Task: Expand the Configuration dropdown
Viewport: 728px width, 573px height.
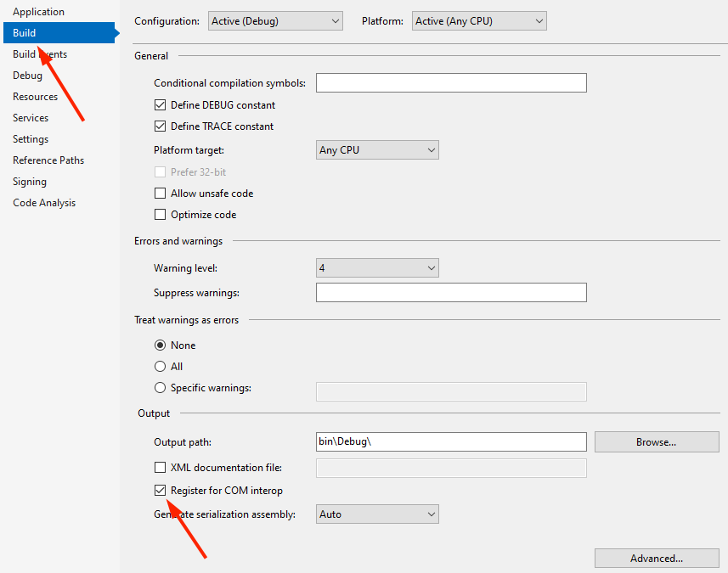Action: [x=275, y=21]
